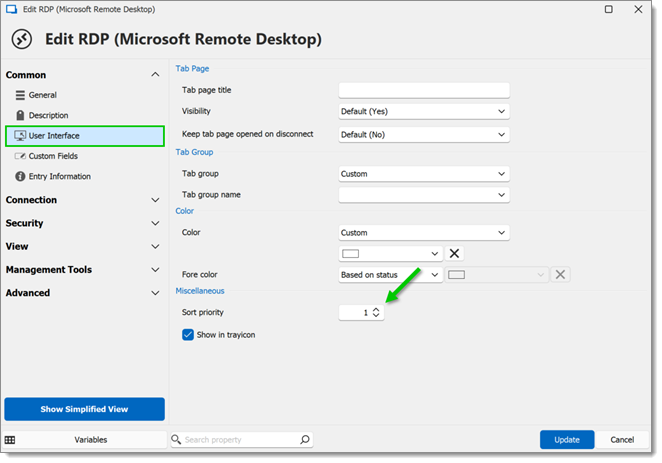Maximize the Edit RDP window
Image resolution: width=662 pixels, height=463 pixels.
[x=608, y=9]
